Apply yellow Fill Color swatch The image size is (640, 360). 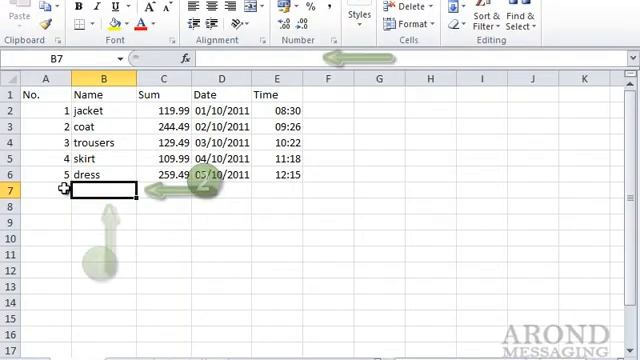coord(115,24)
